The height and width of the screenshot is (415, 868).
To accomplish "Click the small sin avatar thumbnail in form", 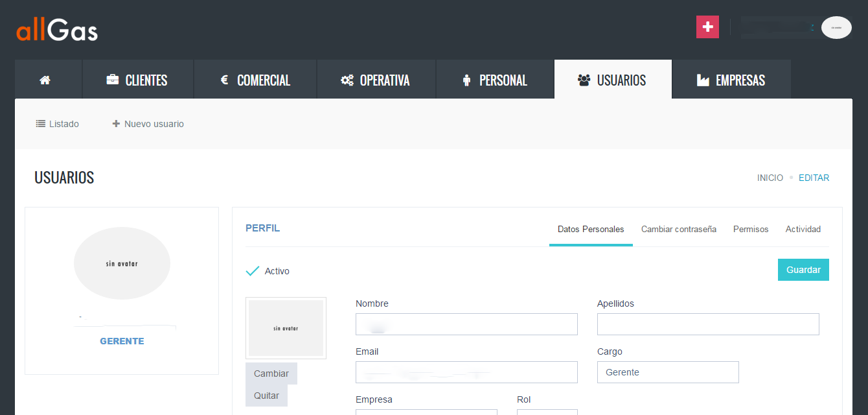I will [x=286, y=328].
